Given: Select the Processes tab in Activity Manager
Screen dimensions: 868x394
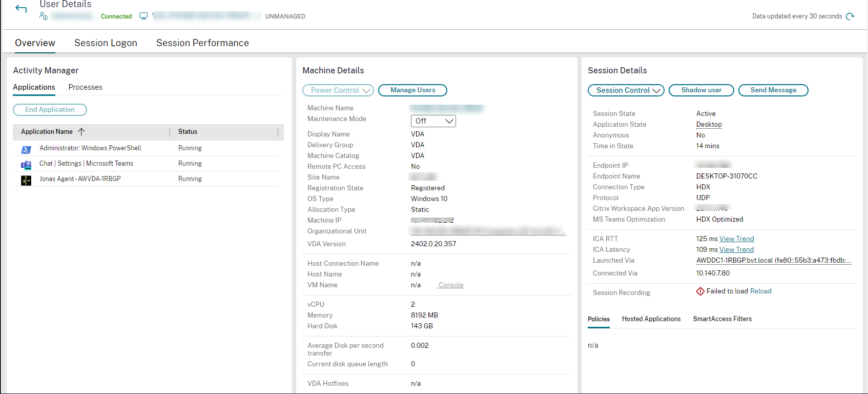Looking at the screenshot, I should (85, 87).
